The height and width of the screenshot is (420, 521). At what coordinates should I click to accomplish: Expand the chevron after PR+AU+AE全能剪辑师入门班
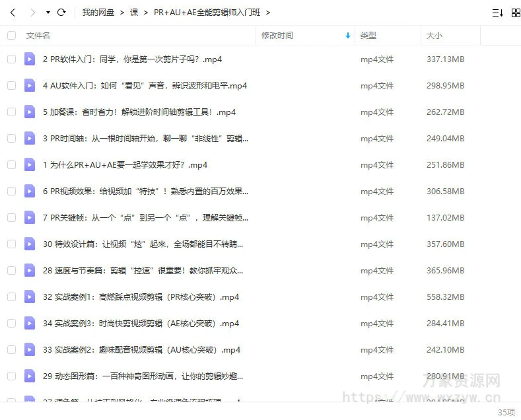[268, 13]
